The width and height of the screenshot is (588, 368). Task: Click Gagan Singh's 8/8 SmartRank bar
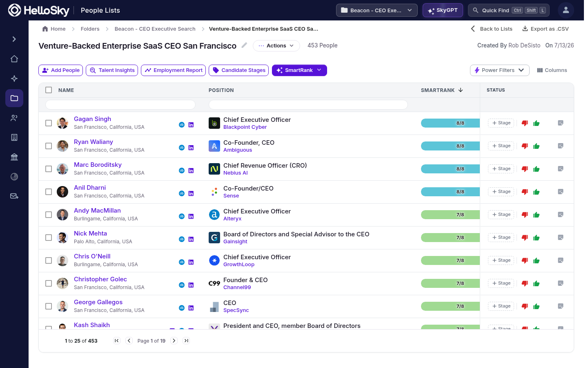[x=450, y=123]
